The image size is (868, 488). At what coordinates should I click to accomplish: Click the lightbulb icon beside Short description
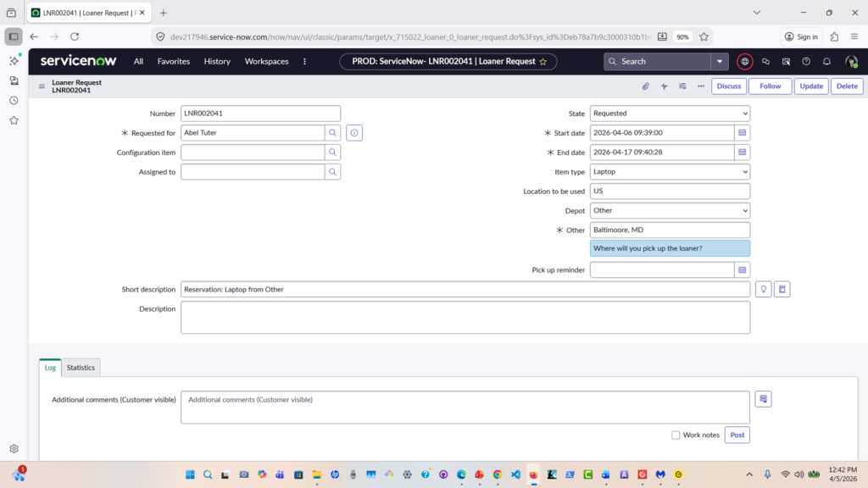coord(763,290)
